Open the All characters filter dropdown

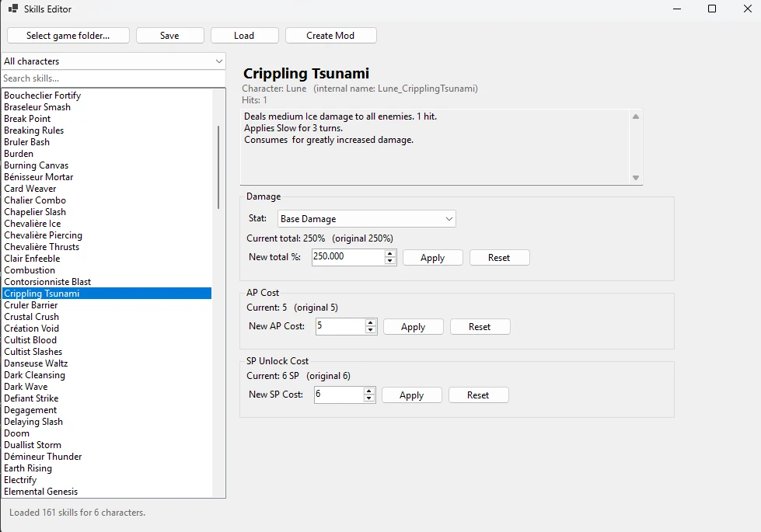point(113,61)
